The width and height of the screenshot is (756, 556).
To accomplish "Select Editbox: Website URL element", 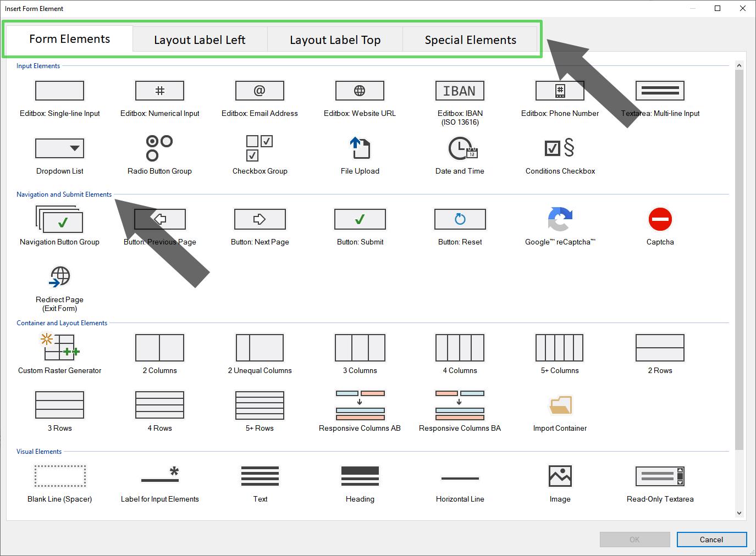I will tap(360, 99).
